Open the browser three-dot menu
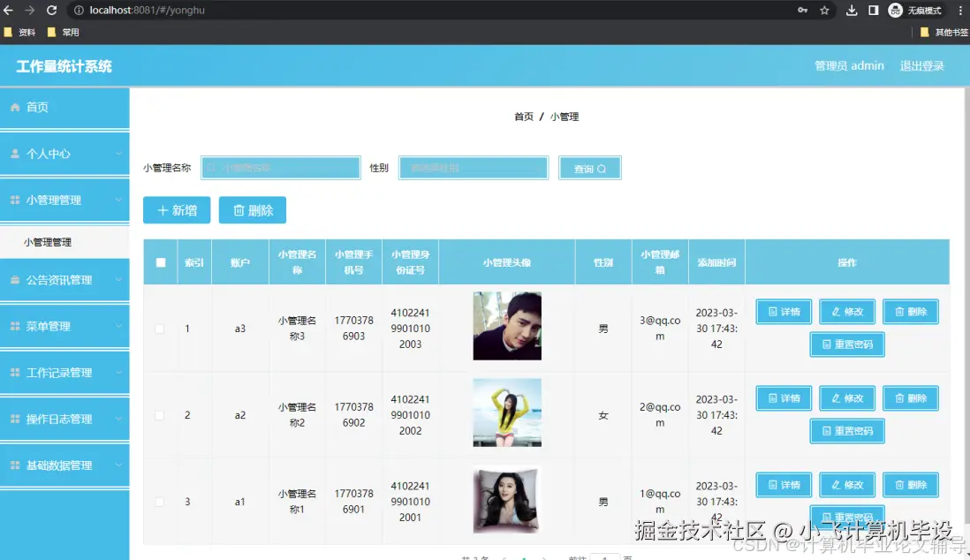970x560 pixels. 960,10
